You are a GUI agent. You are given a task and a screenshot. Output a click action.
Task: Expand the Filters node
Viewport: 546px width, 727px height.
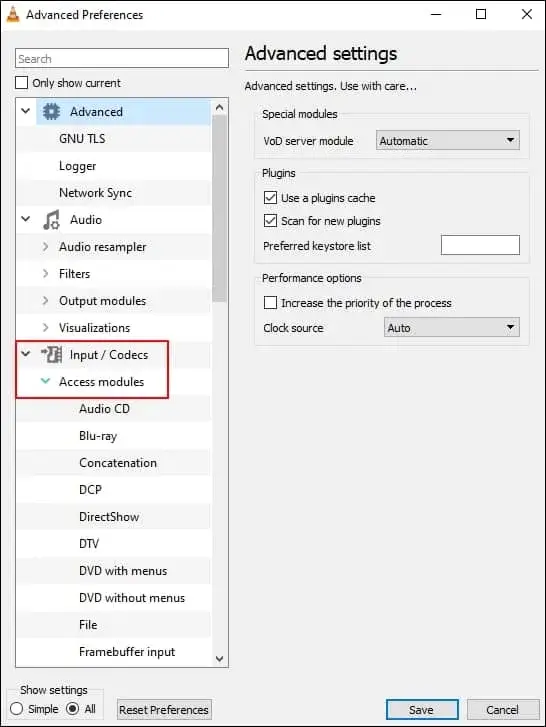click(x=45, y=274)
